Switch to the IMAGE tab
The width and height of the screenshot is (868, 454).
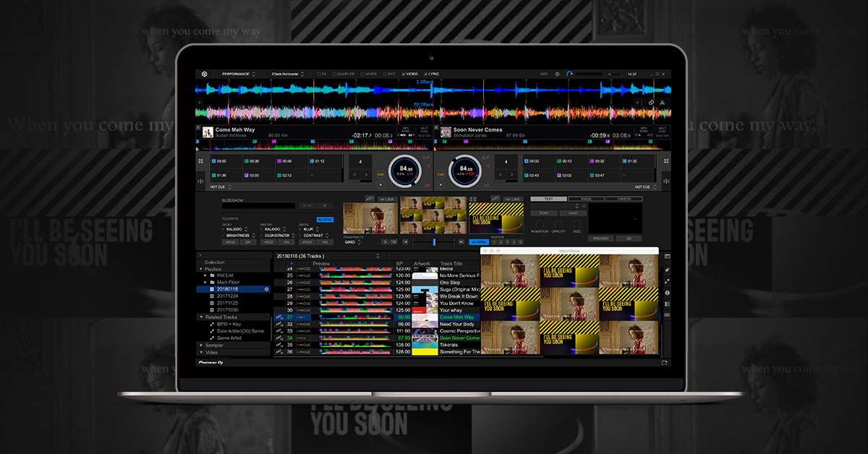click(x=587, y=199)
